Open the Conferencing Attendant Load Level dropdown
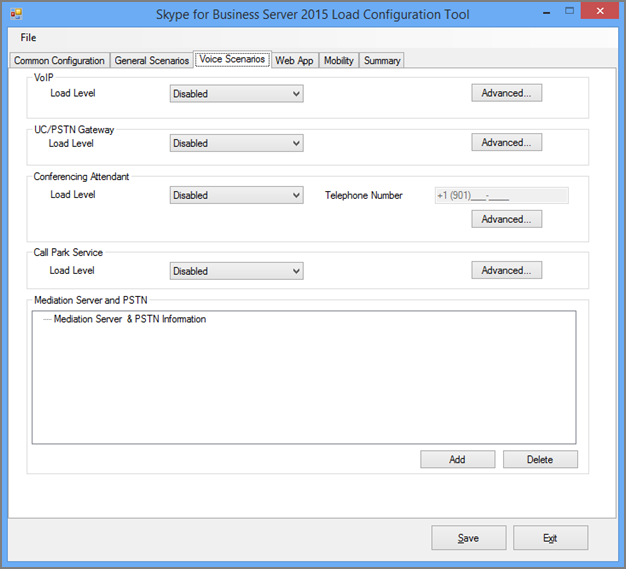This screenshot has width=626, height=569. (236, 195)
